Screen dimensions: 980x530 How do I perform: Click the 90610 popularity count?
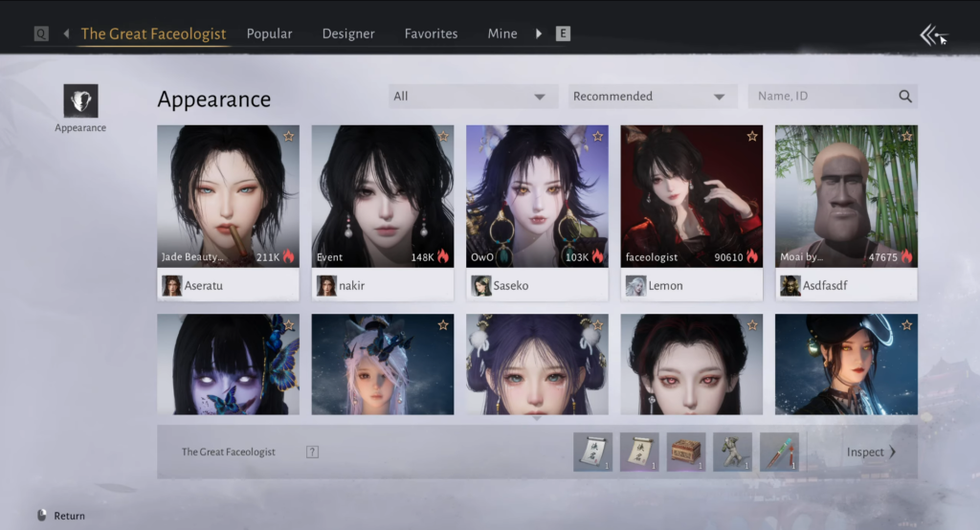(x=728, y=257)
